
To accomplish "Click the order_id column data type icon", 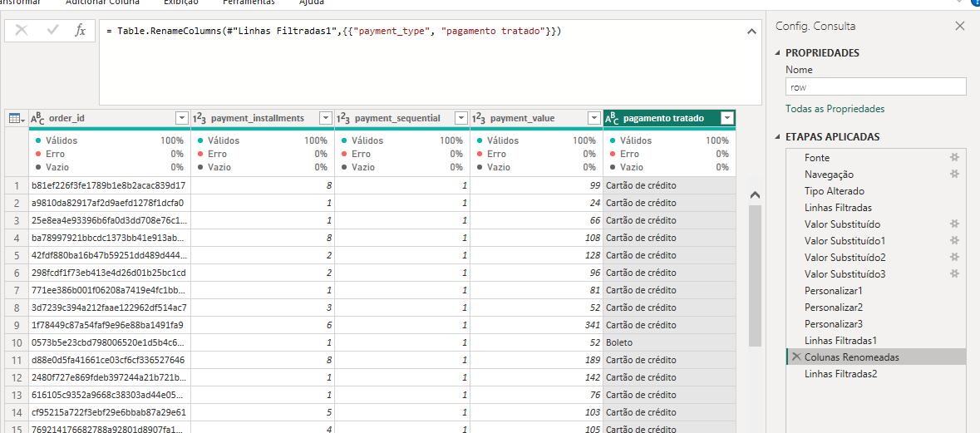I will 37,118.
